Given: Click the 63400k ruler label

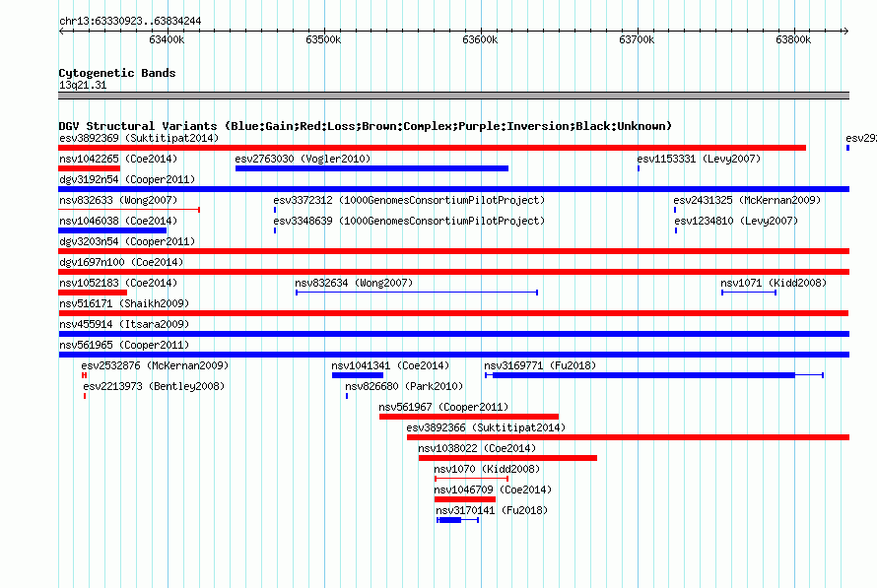Looking at the screenshot, I should point(167,39).
